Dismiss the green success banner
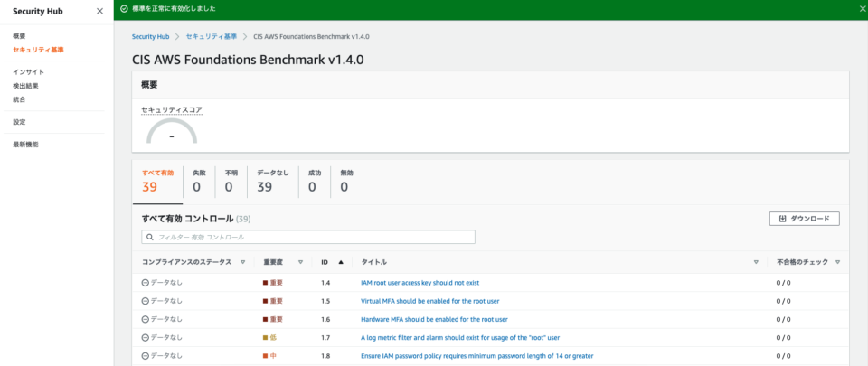The width and height of the screenshot is (868, 366). click(x=863, y=9)
